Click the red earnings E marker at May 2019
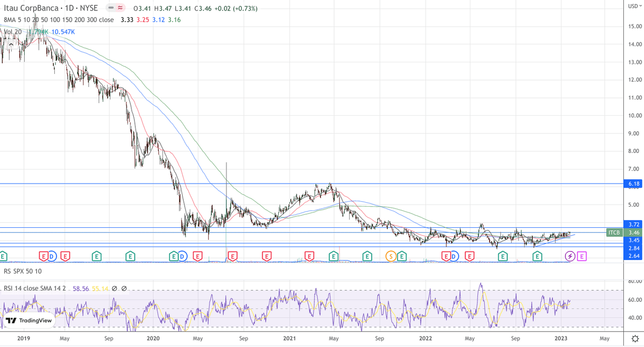The image size is (644, 347). point(65,256)
